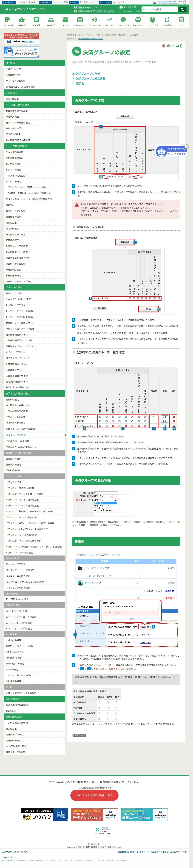
Task: Open the ショップ作成 icon menu
Action: [7, 21]
